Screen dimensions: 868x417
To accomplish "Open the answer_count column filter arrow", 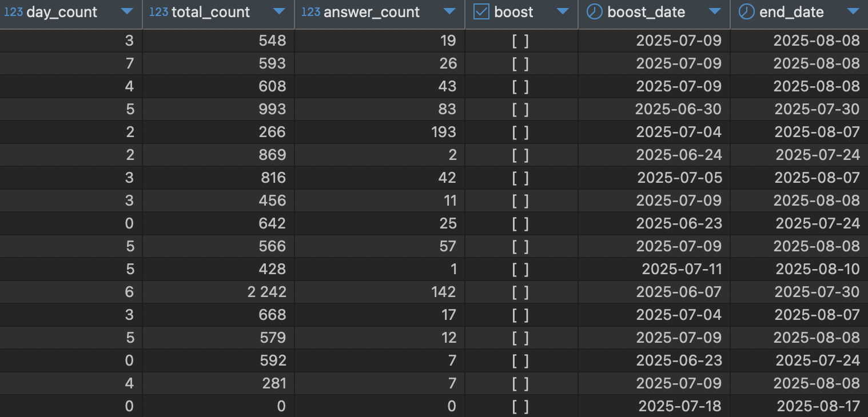I will [449, 11].
